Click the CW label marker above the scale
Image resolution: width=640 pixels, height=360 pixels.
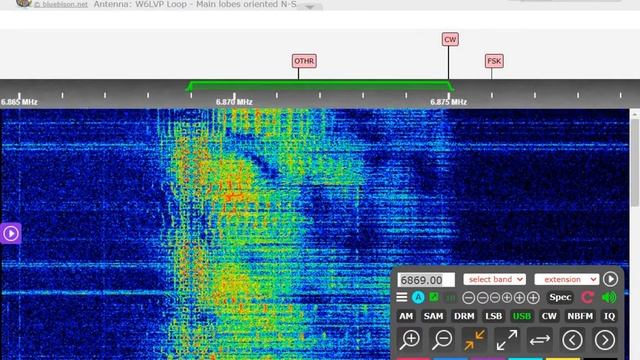click(450, 40)
